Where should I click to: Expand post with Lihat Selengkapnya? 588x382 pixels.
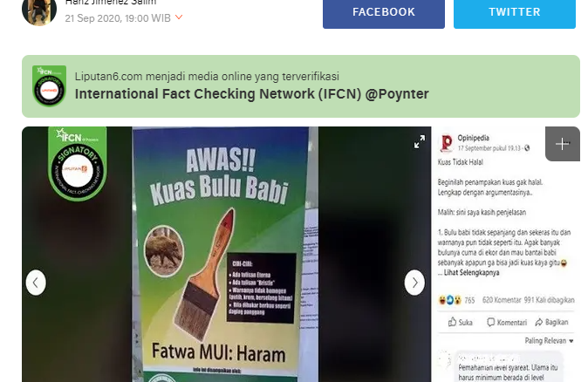tap(471, 272)
